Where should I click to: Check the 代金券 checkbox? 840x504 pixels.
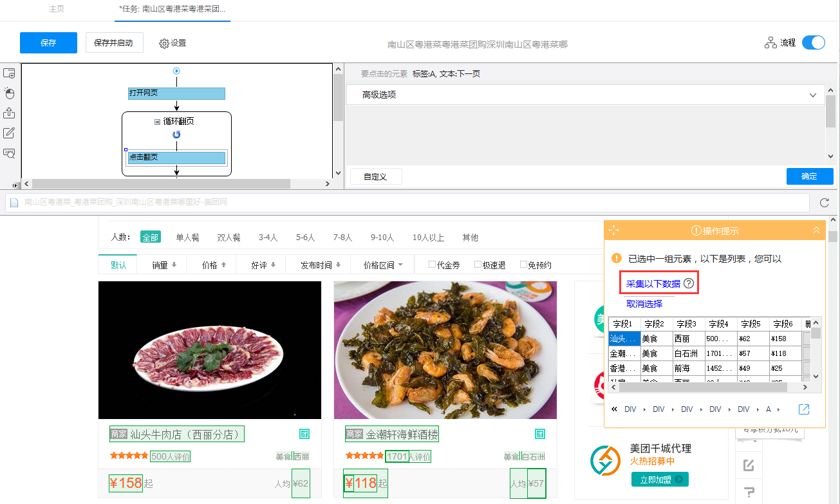point(433,264)
